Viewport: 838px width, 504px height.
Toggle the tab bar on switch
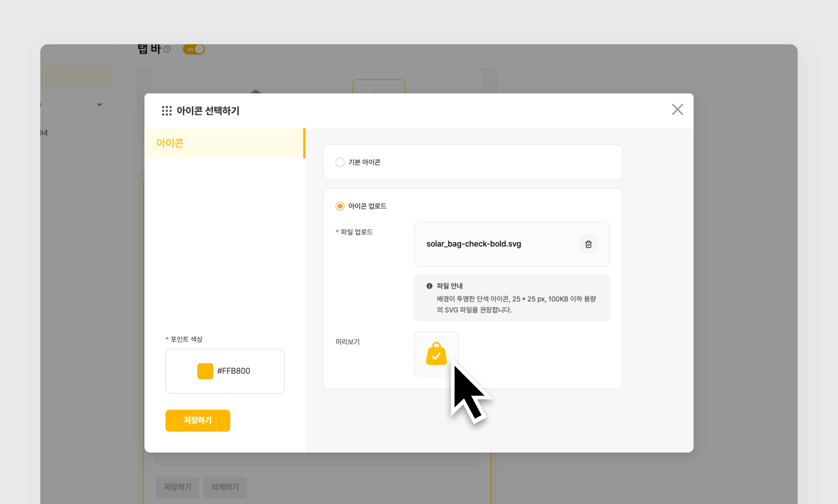(x=194, y=49)
